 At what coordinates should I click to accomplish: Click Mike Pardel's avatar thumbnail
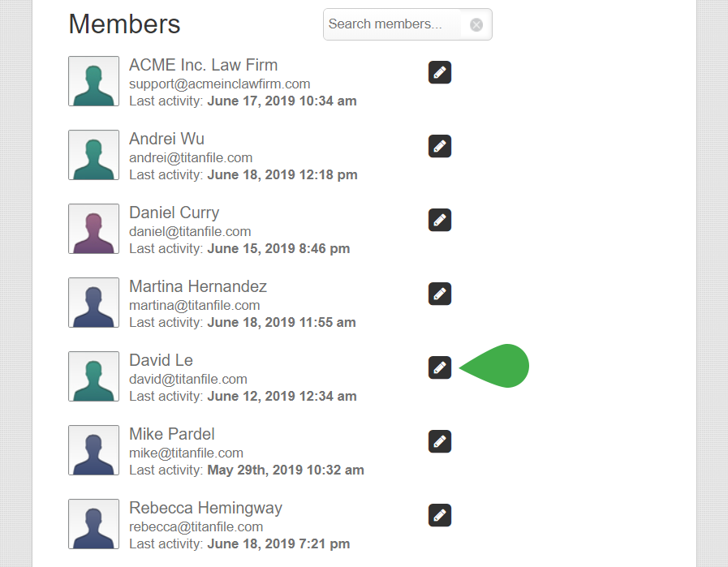[x=93, y=450]
